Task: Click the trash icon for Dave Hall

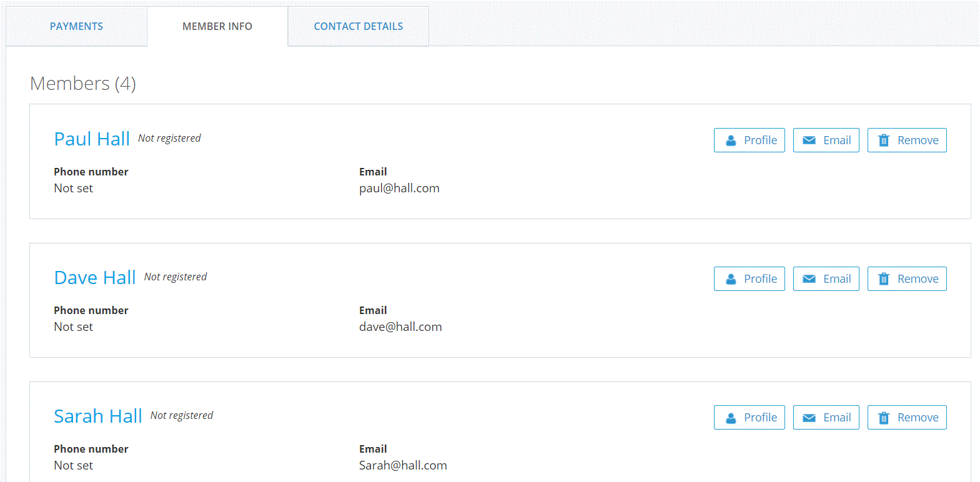Action: [x=884, y=279]
